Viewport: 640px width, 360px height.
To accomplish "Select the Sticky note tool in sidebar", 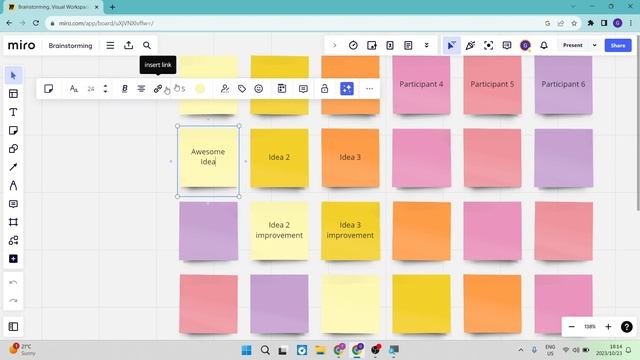I will [x=13, y=131].
